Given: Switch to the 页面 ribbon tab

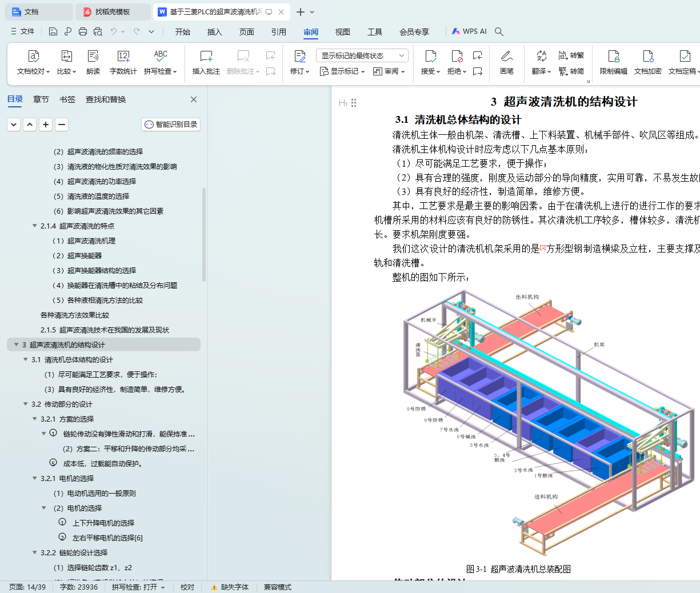Looking at the screenshot, I should point(247,31).
